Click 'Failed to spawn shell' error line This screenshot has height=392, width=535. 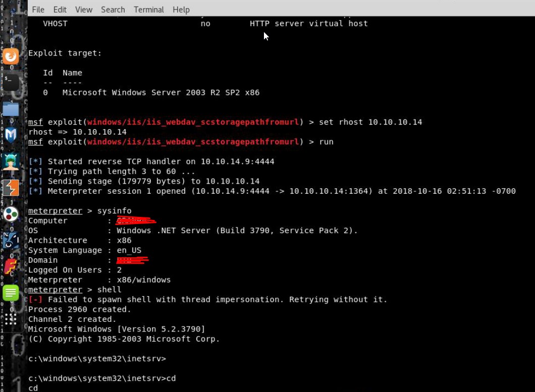pos(208,300)
